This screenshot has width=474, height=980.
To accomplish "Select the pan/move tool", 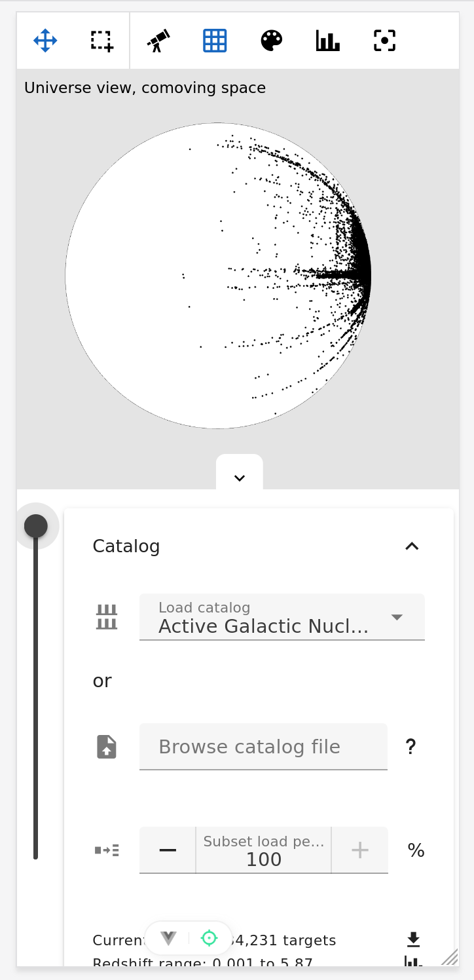I will point(45,41).
